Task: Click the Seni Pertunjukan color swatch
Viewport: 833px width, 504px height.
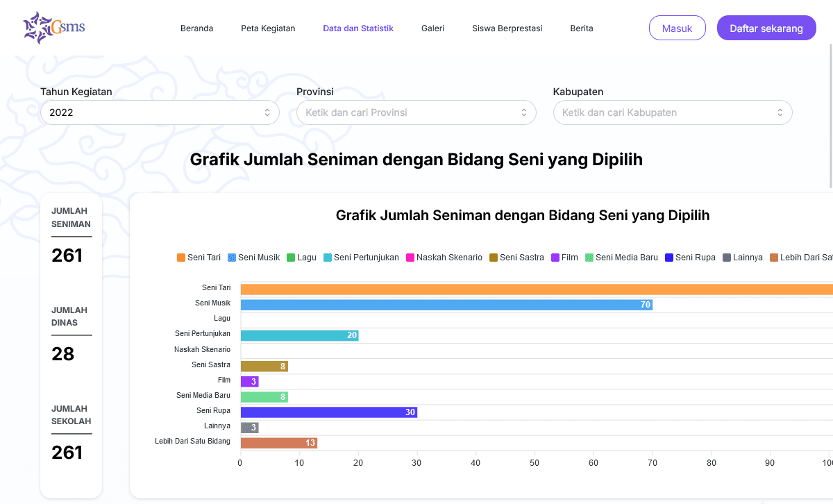Action: tap(327, 257)
